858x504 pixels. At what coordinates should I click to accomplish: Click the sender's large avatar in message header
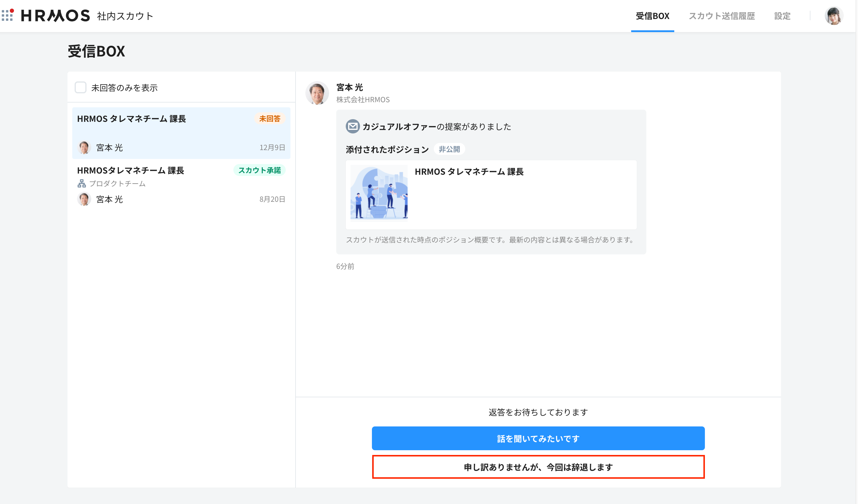click(317, 93)
